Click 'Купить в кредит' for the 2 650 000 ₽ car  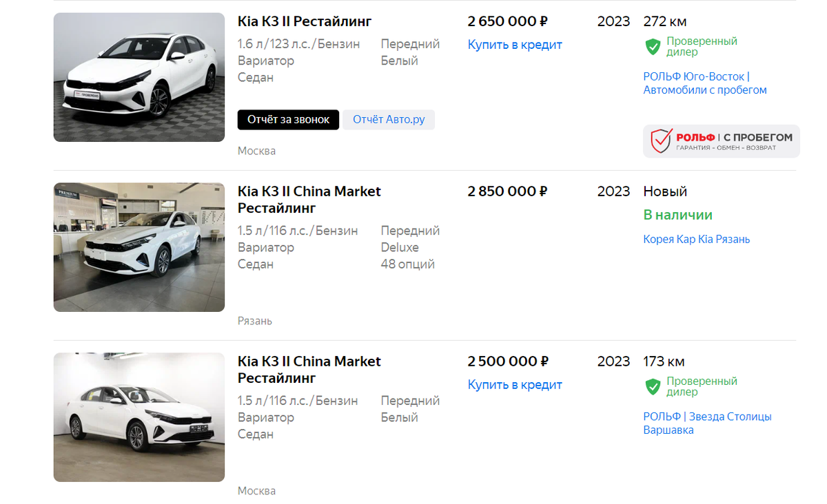(x=515, y=45)
